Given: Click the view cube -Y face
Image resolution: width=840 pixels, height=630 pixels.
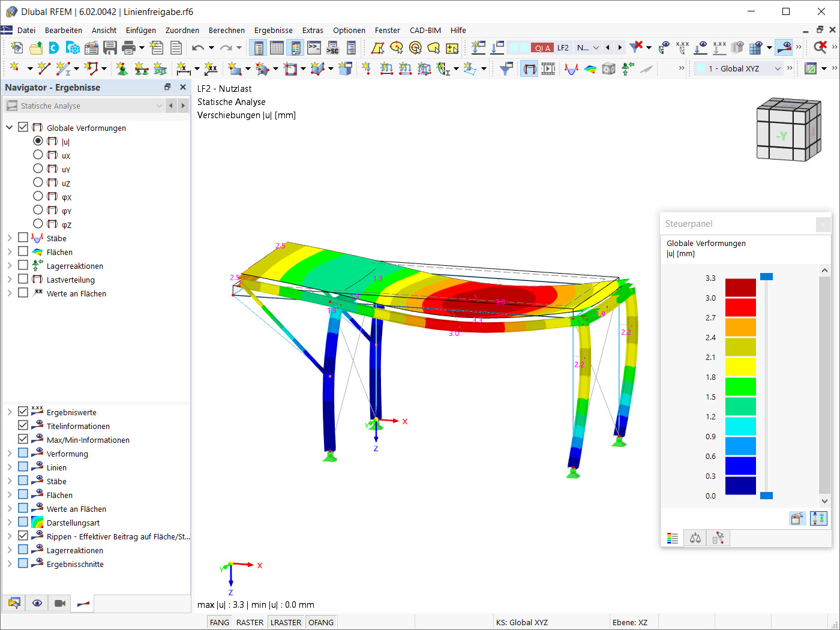Looking at the screenshot, I should click(781, 136).
